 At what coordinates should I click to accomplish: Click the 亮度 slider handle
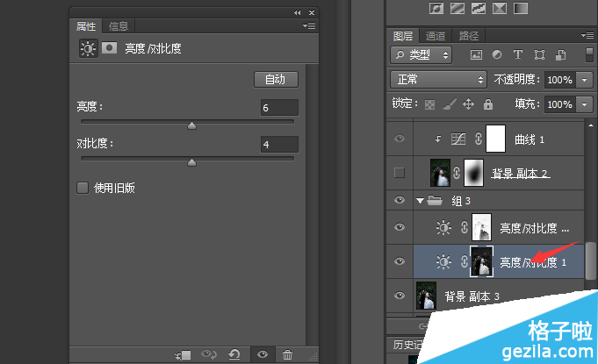point(192,125)
